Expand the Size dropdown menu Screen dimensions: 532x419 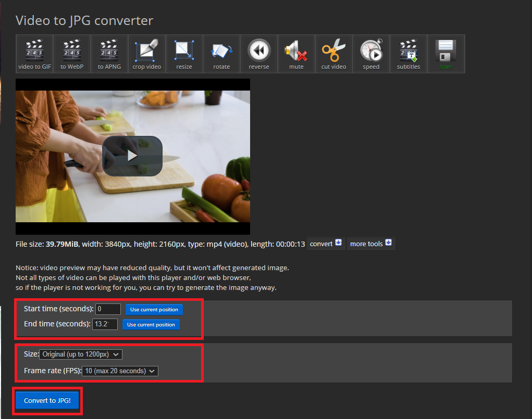point(81,354)
